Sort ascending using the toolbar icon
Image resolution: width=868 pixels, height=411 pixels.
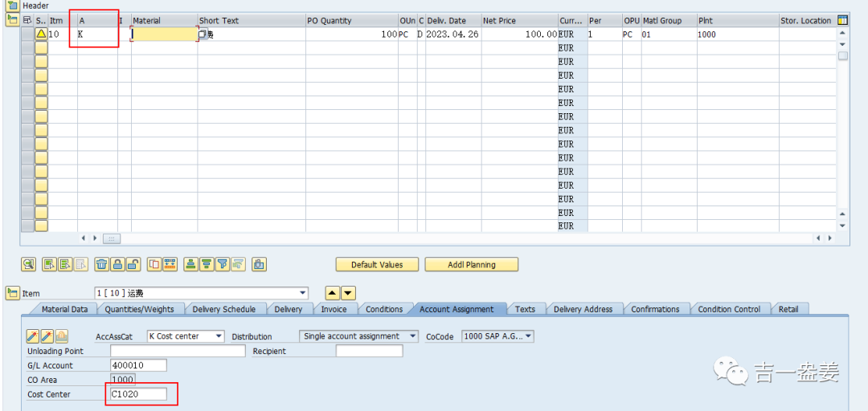(191, 264)
